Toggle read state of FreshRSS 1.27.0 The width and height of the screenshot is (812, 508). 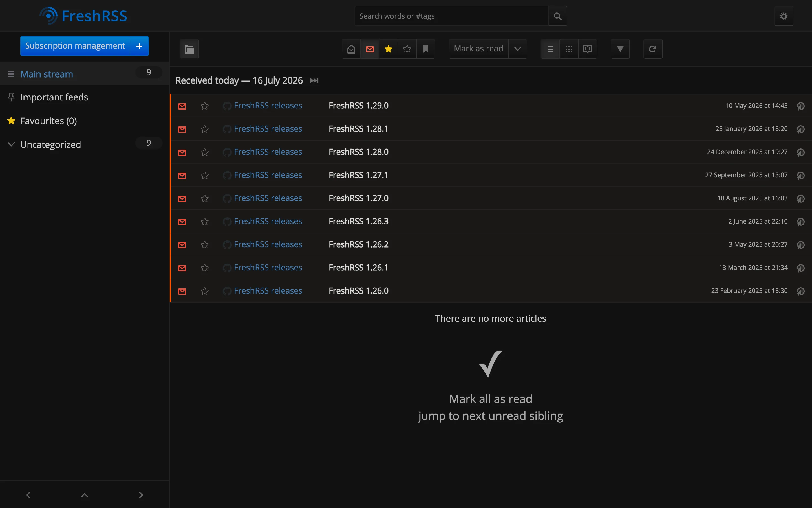click(x=182, y=199)
